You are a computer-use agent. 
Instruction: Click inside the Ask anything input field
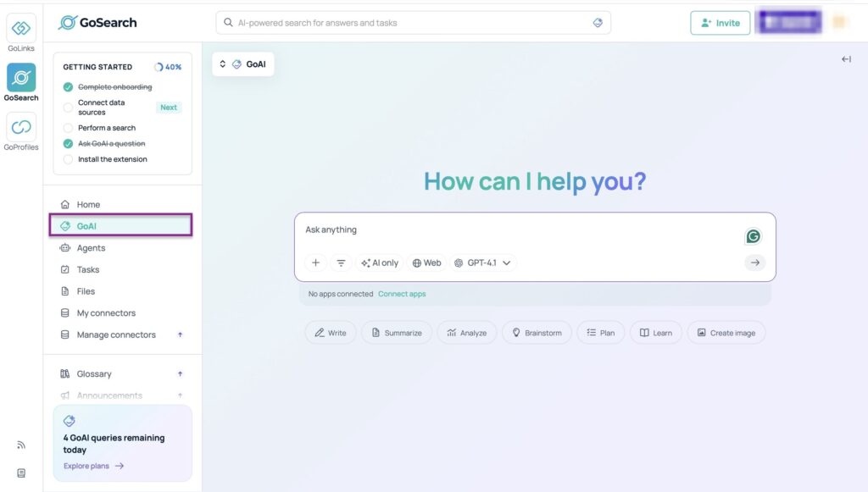tap(424, 229)
